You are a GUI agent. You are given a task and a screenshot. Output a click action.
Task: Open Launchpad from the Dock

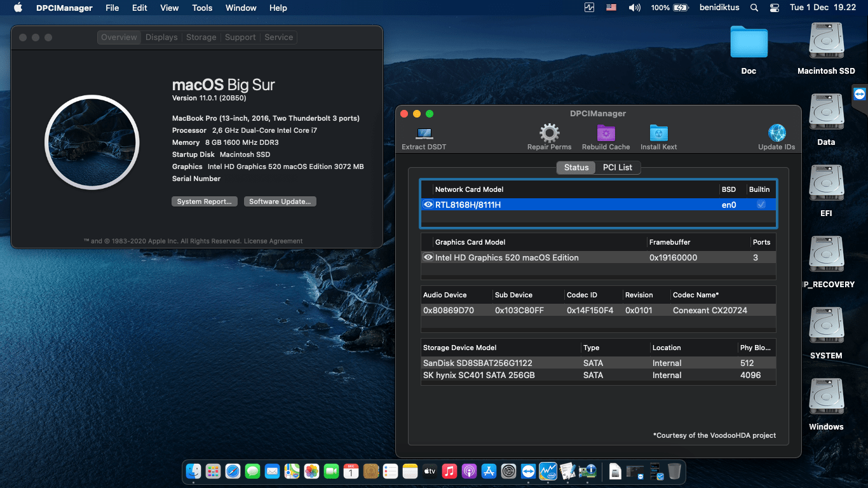click(213, 471)
